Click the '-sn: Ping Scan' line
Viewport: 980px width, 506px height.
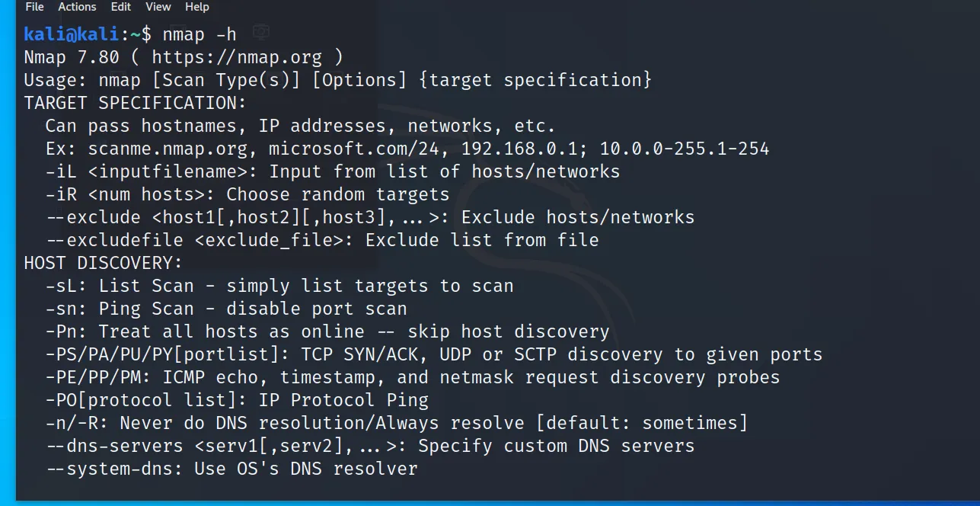[226, 309]
